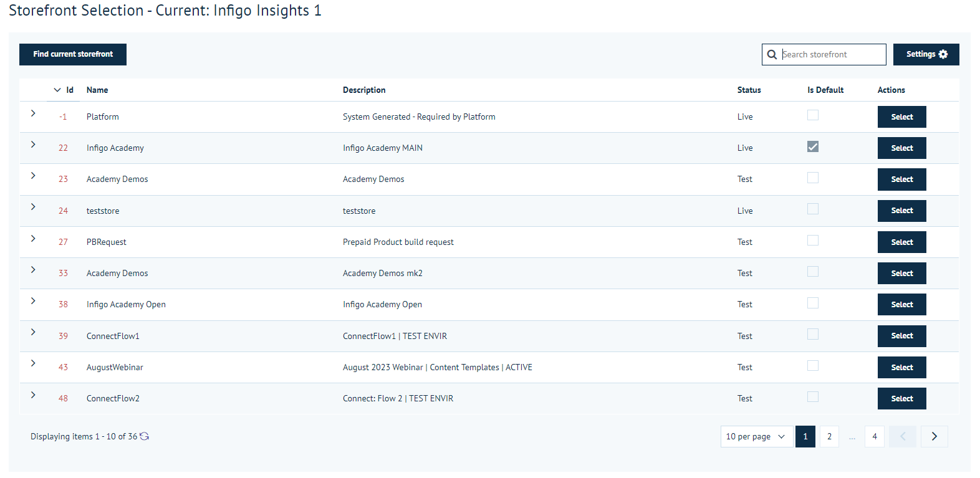Expand the Infigo Academy Open row

(x=33, y=301)
